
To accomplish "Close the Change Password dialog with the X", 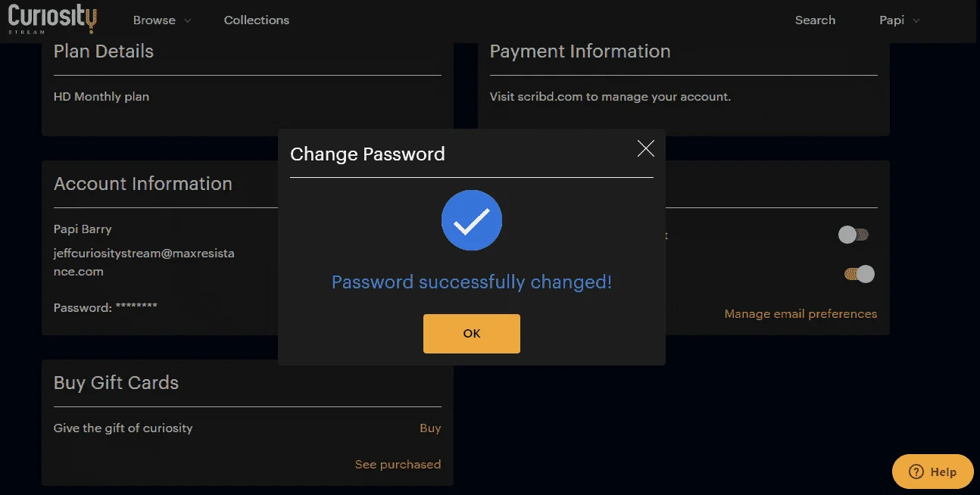I will pos(645,149).
